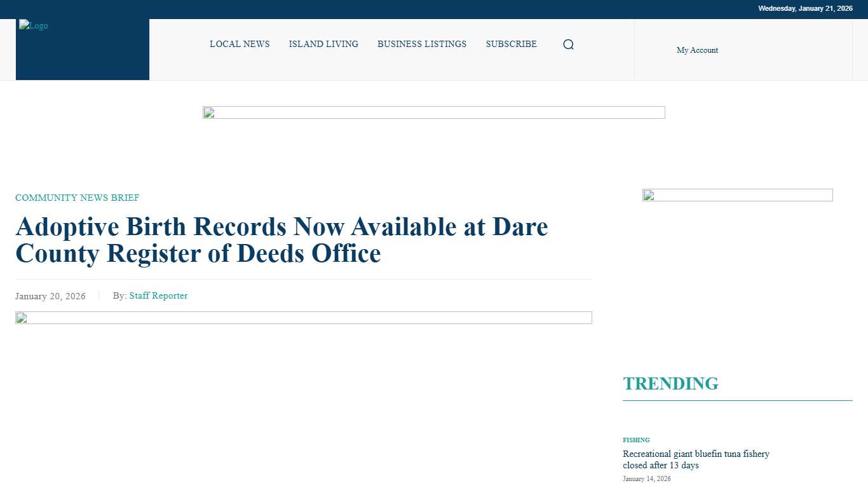Open the search magnifier icon
Image resolution: width=868 pixels, height=488 pixels.
(568, 44)
